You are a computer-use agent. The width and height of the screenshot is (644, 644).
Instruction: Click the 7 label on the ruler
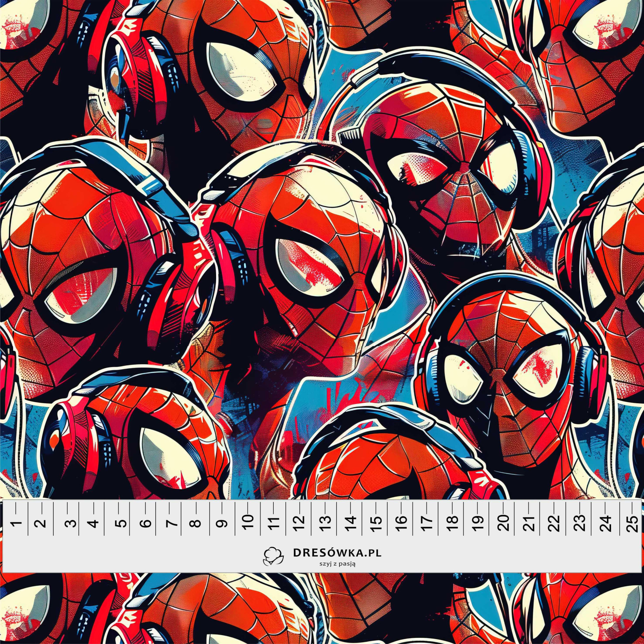pyautogui.click(x=172, y=523)
